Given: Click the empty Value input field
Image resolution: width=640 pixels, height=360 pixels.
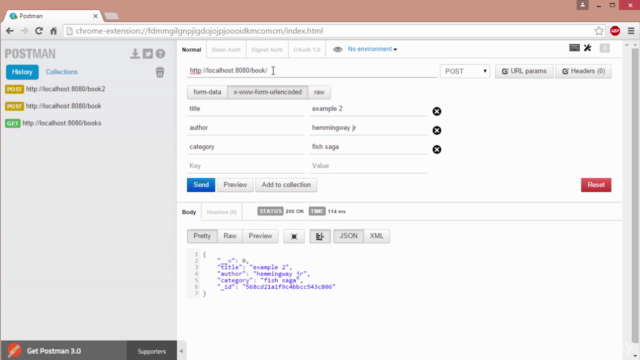Looking at the screenshot, I should click(x=368, y=166).
